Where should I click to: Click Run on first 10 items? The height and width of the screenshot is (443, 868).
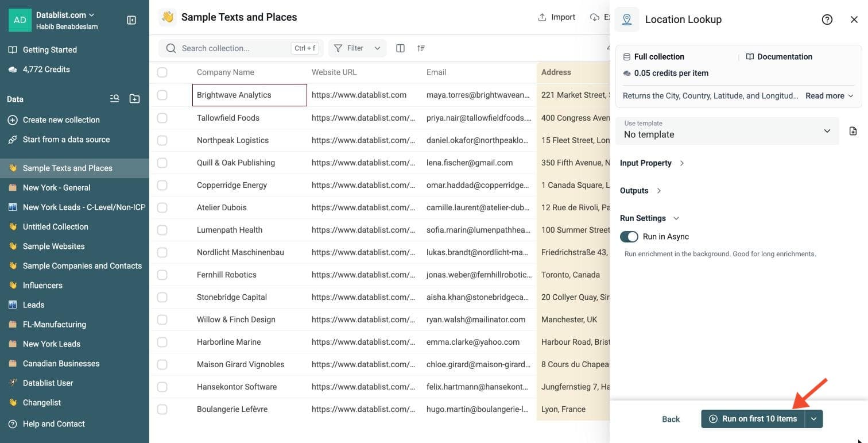(753, 419)
